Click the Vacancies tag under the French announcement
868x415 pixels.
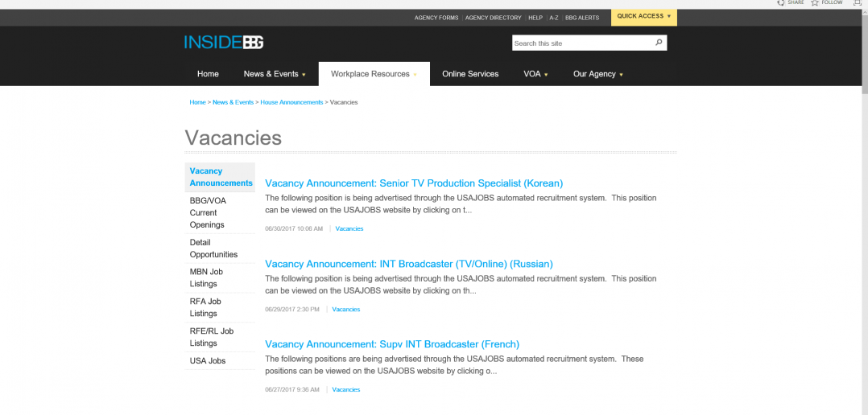click(346, 389)
